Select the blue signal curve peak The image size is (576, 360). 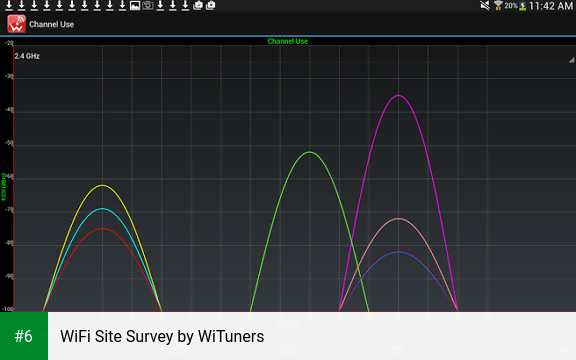pyautogui.click(x=399, y=252)
